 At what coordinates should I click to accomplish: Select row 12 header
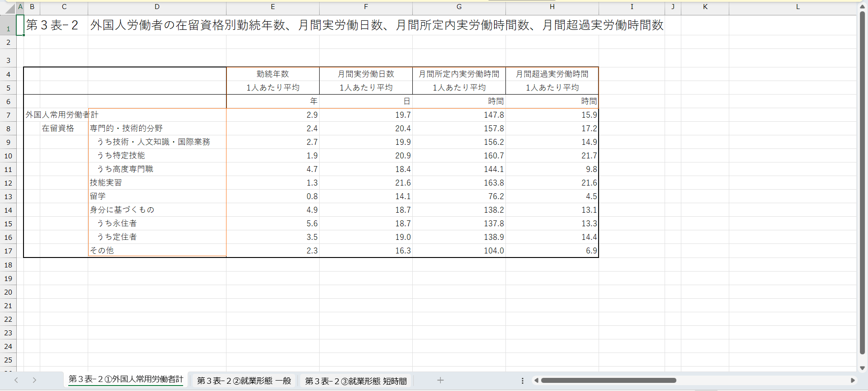[x=8, y=183]
